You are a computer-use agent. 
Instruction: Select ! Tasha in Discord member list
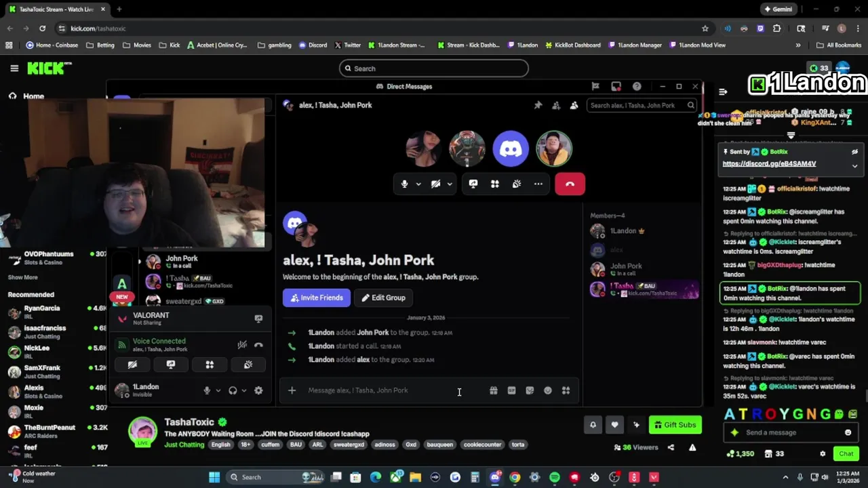tap(644, 289)
